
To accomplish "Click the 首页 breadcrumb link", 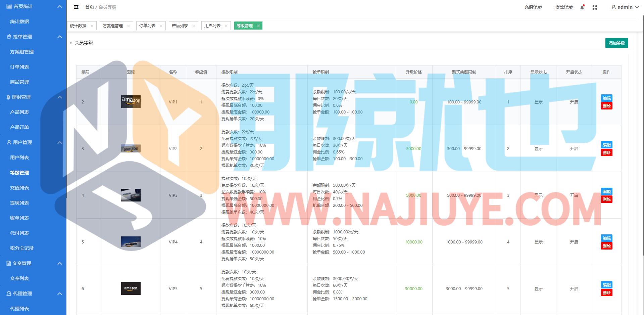I will [x=89, y=7].
